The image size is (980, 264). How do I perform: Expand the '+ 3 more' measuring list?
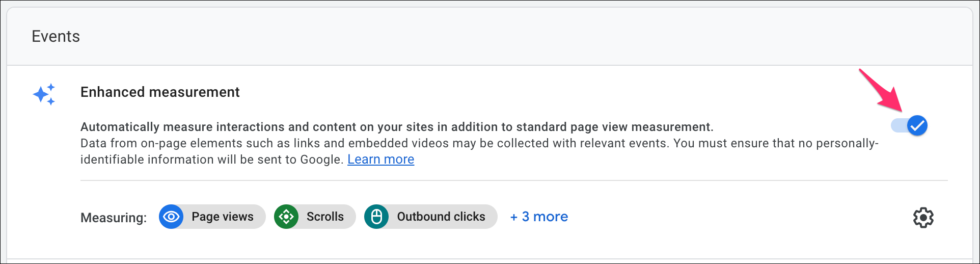[539, 217]
